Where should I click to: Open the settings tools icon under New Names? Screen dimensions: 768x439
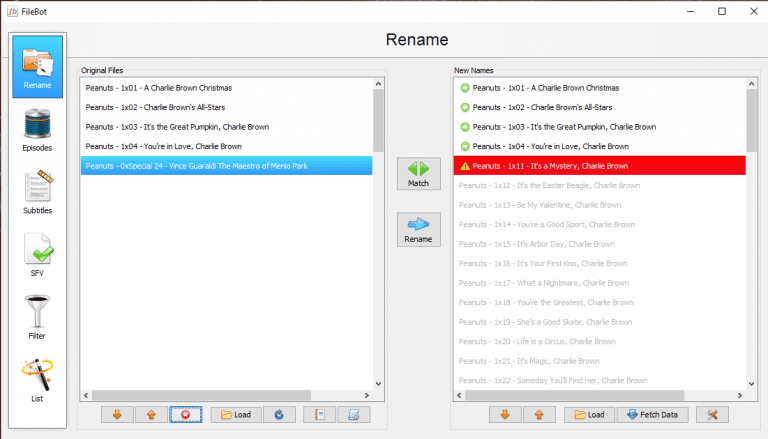point(712,414)
